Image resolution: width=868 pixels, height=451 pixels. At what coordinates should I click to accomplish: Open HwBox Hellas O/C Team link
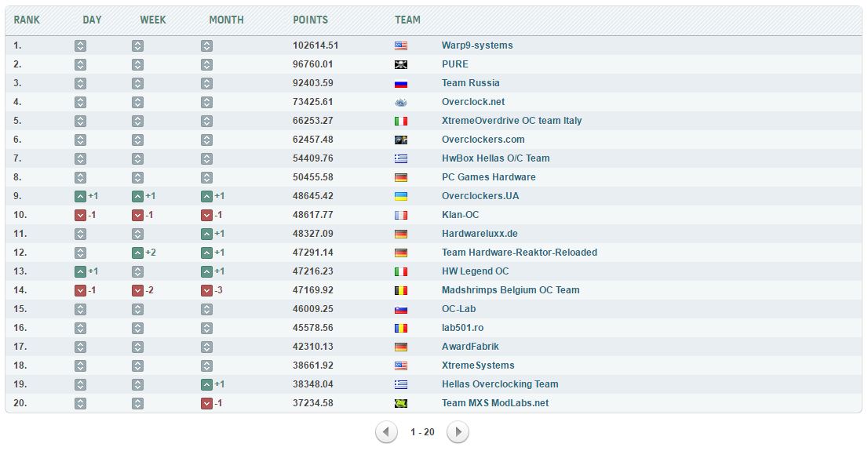(495, 158)
